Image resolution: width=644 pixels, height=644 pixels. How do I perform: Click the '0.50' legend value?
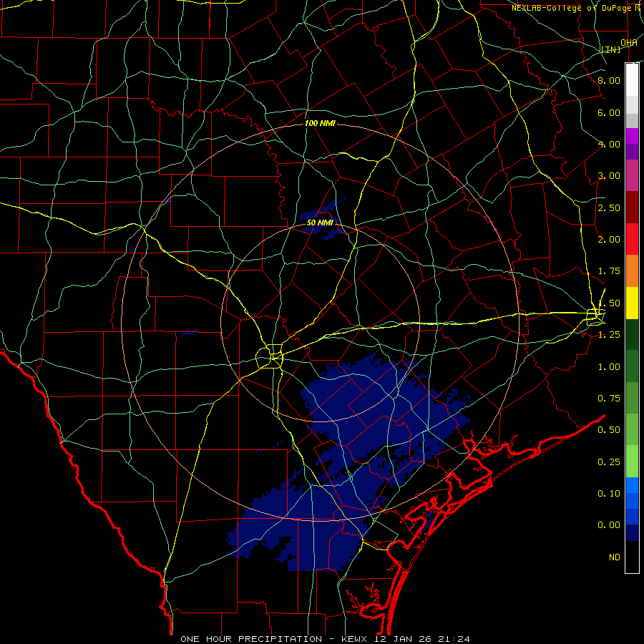point(609,430)
